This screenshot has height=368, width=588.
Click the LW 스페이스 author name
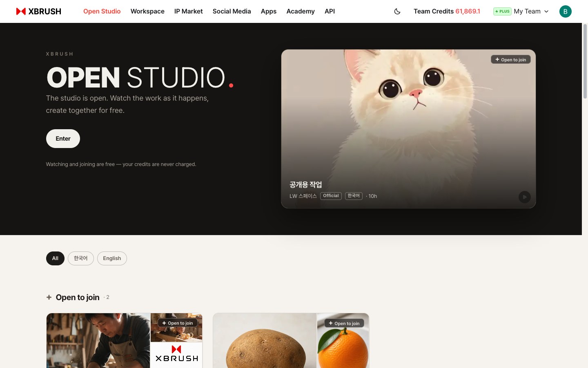click(303, 196)
